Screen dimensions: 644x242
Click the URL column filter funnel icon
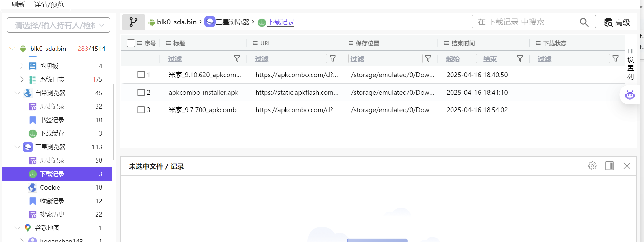333,58
